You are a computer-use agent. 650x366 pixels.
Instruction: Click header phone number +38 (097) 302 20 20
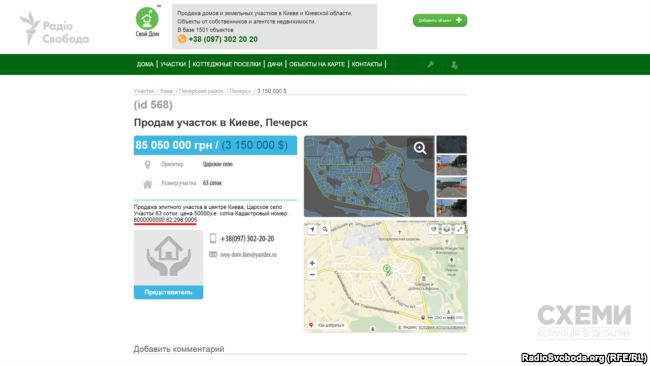tap(223, 39)
